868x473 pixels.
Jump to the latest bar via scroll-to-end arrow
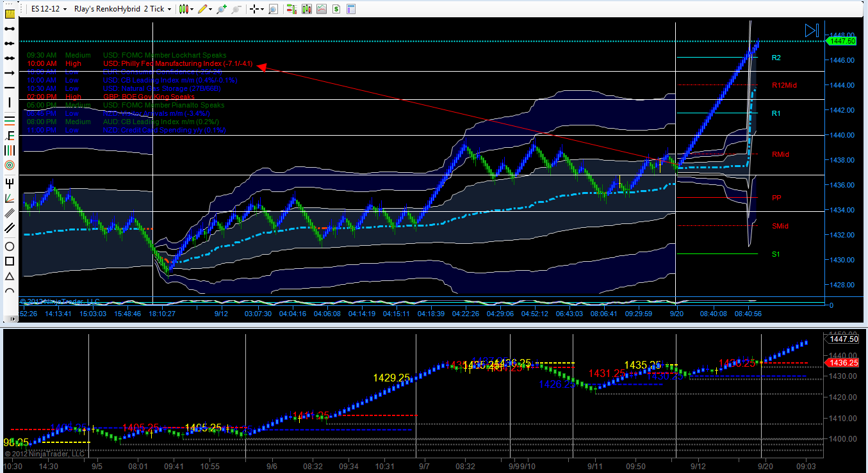coord(812,30)
